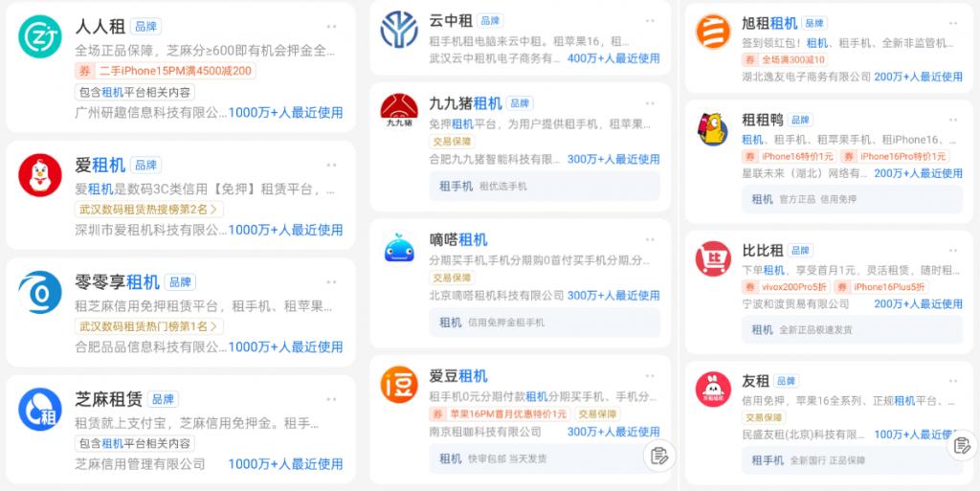Tap the 租租鸭 yellow duck icon
Viewport: 980px width, 491px height.
point(713,130)
